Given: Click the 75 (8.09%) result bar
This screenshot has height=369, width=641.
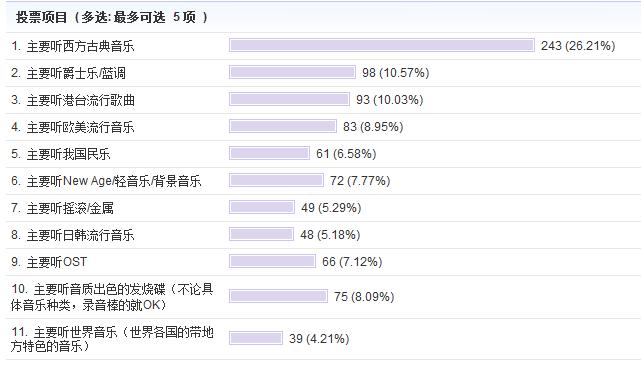Looking at the screenshot, I should click(x=278, y=296).
